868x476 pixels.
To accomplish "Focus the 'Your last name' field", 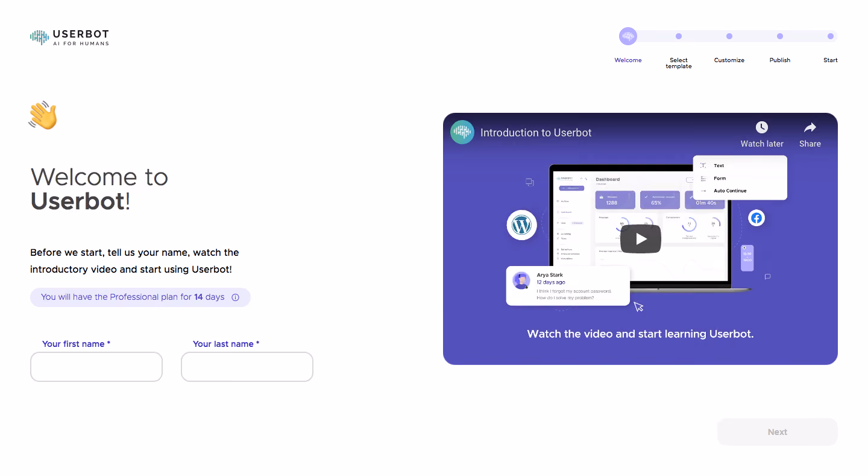I will (x=247, y=367).
